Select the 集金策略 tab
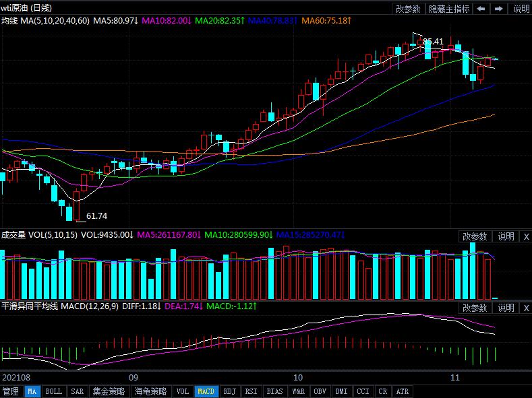Screen dimensions: 532x398 point(109,391)
